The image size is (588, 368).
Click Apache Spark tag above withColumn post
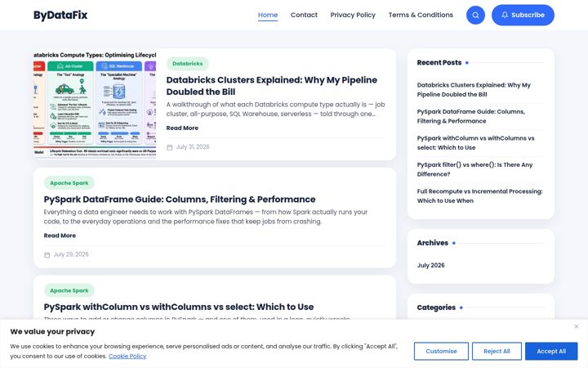pos(69,290)
